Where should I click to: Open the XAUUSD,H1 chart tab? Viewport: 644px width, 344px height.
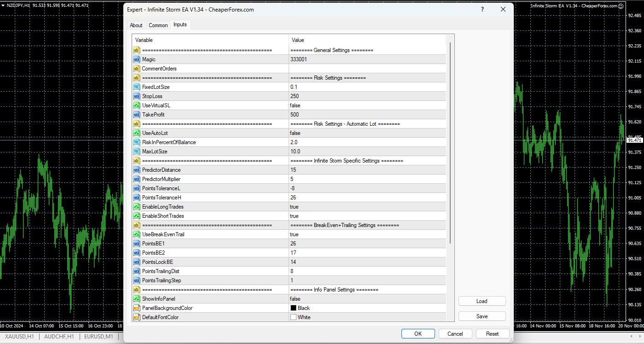[19, 337]
